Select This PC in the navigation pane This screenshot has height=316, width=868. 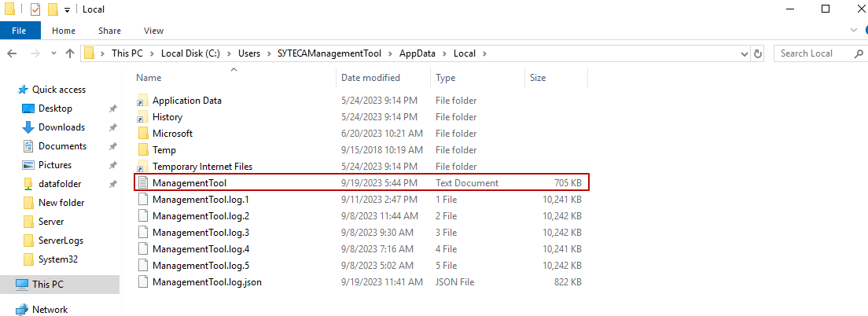coord(50,284)
